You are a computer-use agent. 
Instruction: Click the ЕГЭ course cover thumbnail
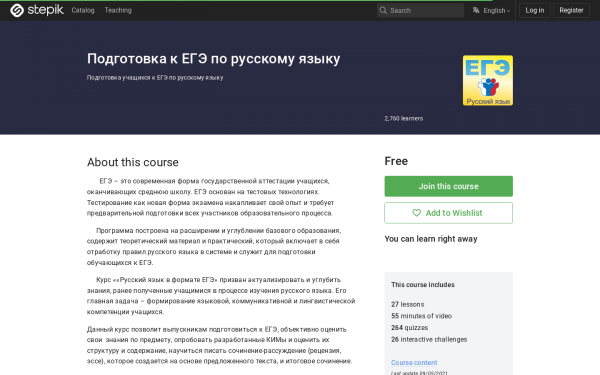coord(488,80)
